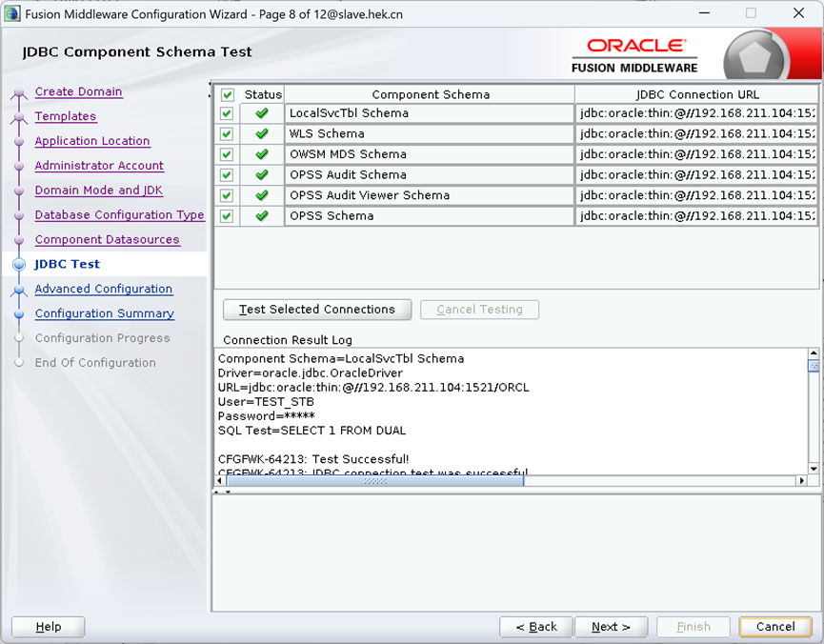This screenshot has height=644, width=824.
Task: Click the JDBC Connection URL column header
Action: coord(696,94)
